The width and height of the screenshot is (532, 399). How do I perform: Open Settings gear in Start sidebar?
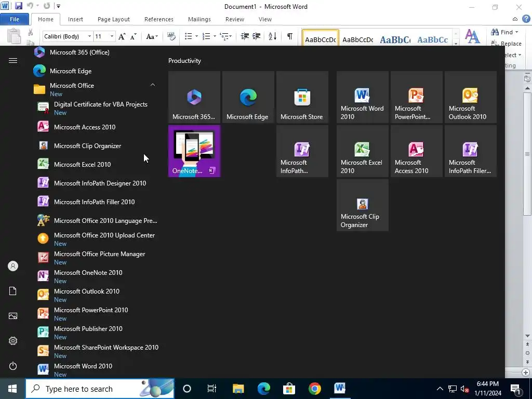pos(13,341)
